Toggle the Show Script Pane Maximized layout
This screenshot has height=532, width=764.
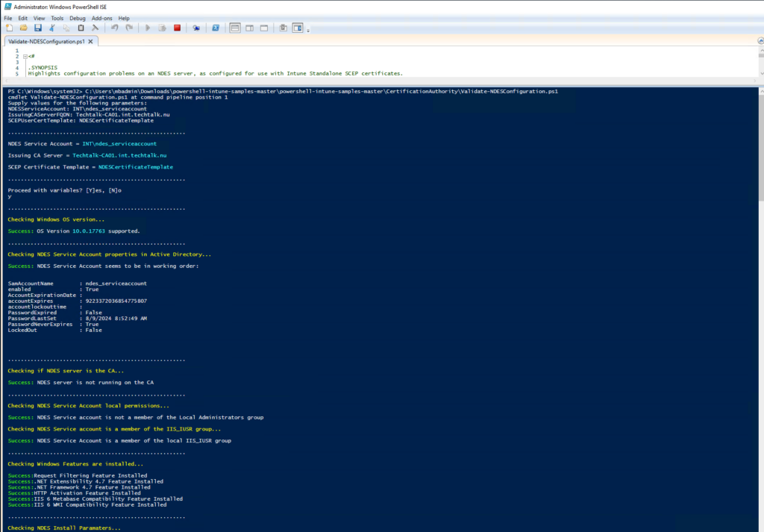[263, 28]
